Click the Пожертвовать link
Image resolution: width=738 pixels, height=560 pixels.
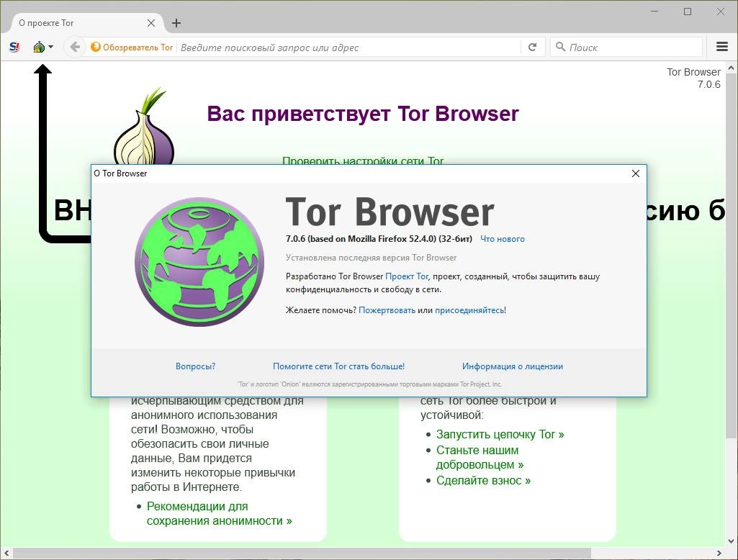pyautogui.click(x=387, y=310)
